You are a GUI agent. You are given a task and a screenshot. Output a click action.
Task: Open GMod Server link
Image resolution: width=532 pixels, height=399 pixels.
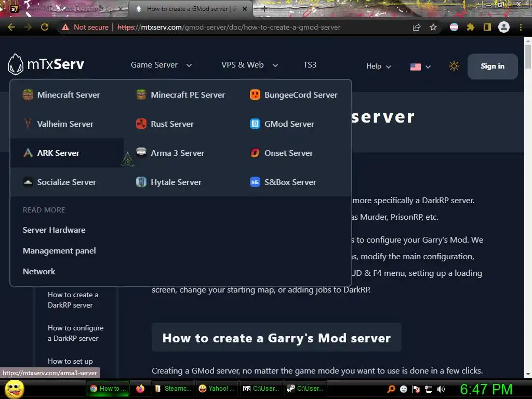[289, 124]
